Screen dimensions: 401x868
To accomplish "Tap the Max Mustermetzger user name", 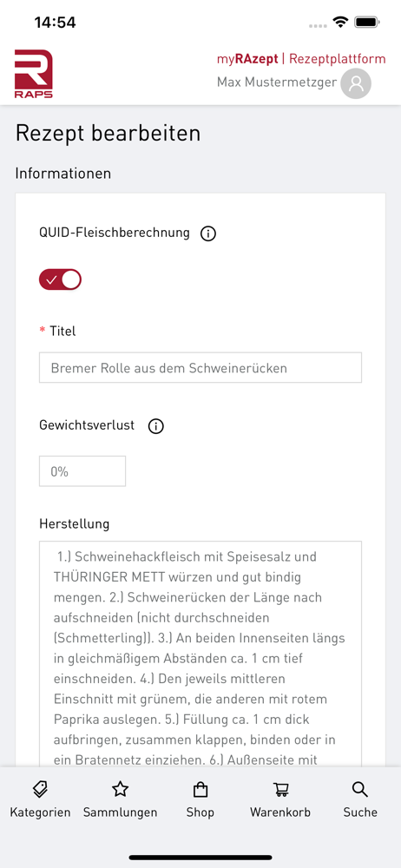I will click(277, 82).
